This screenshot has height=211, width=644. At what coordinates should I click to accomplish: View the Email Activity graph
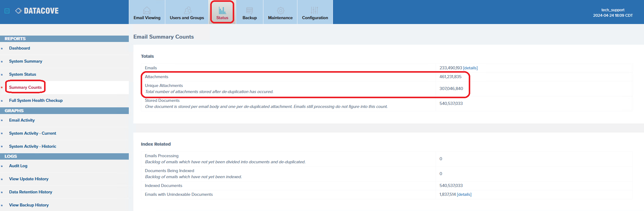coord(22,120)
